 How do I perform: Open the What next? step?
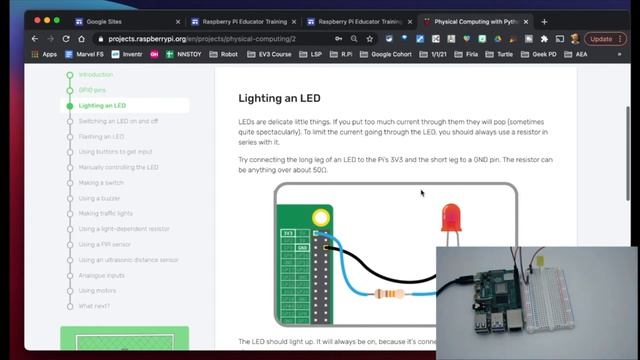(x=94, y=306)
